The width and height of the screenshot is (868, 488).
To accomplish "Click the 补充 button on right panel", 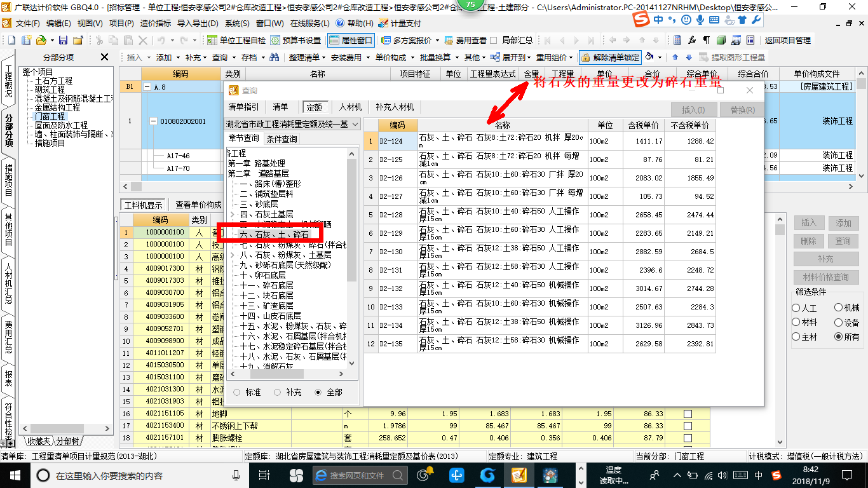I will tap(825, 259).
